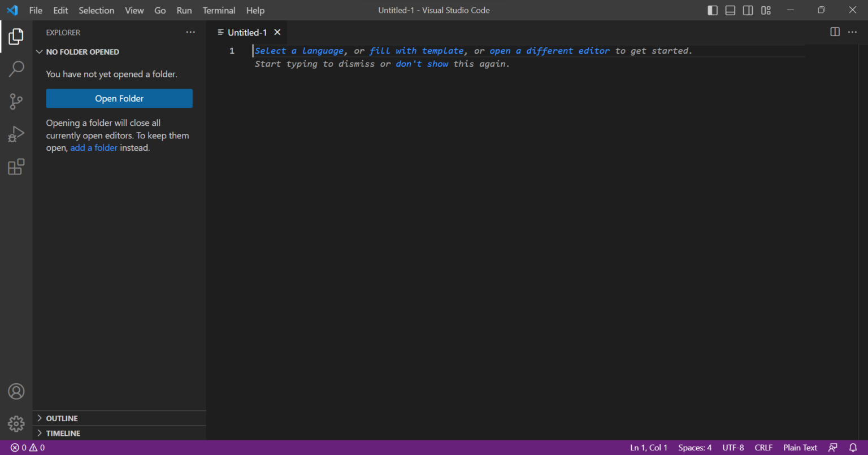This screenshot has width=868, height=455.
Task: Toggle Secondary Side Bar layout icon
Action: [748, 10]
